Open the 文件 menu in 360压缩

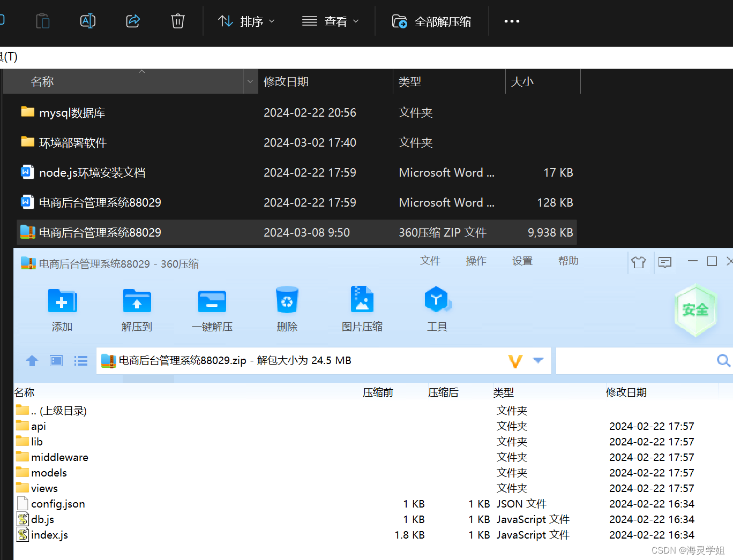[430, 261]
